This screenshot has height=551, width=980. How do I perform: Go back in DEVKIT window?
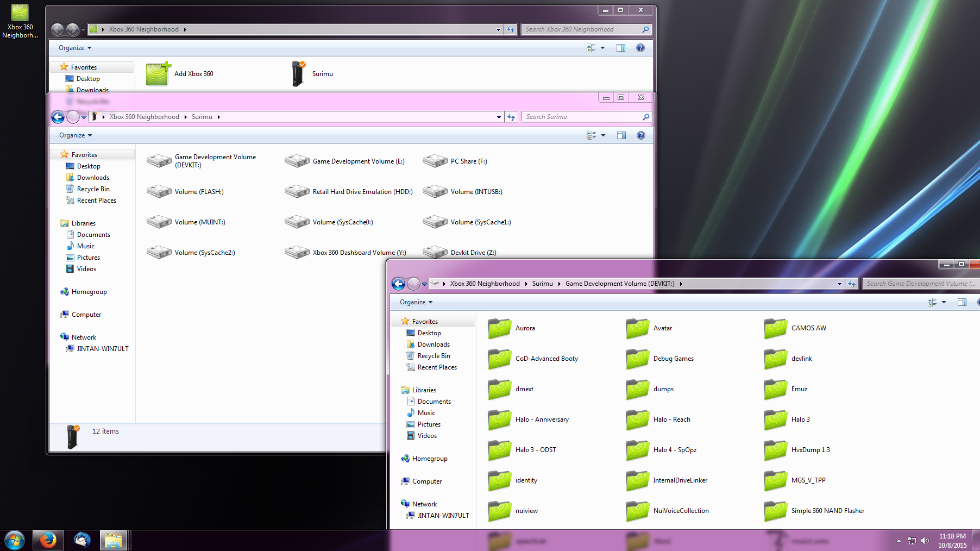pyautogui.click(x=399, y=284)
